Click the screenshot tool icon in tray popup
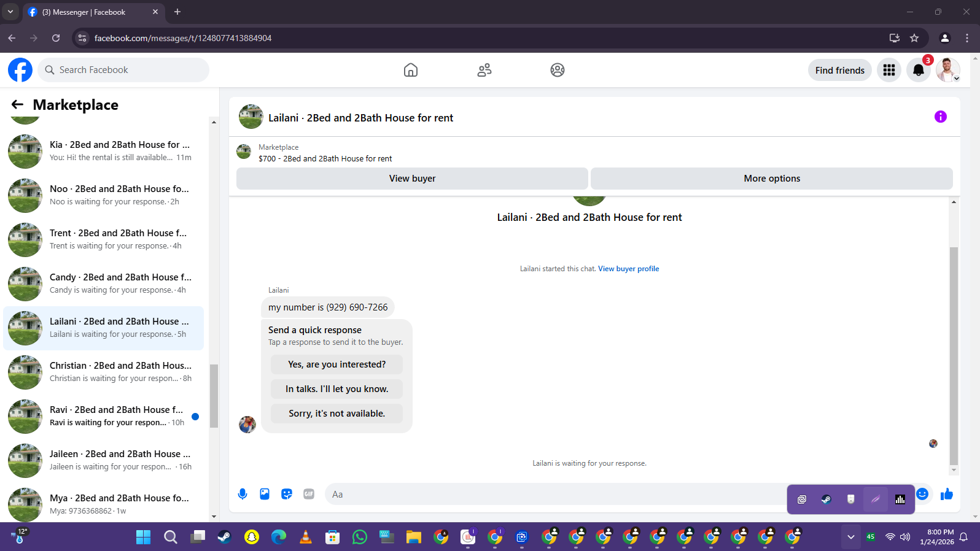This screenshot has width=980, height=551. (x=802, y=499)
